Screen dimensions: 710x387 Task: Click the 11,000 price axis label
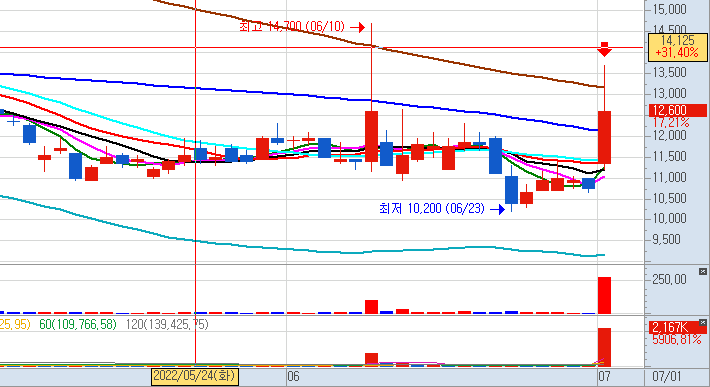669,177
